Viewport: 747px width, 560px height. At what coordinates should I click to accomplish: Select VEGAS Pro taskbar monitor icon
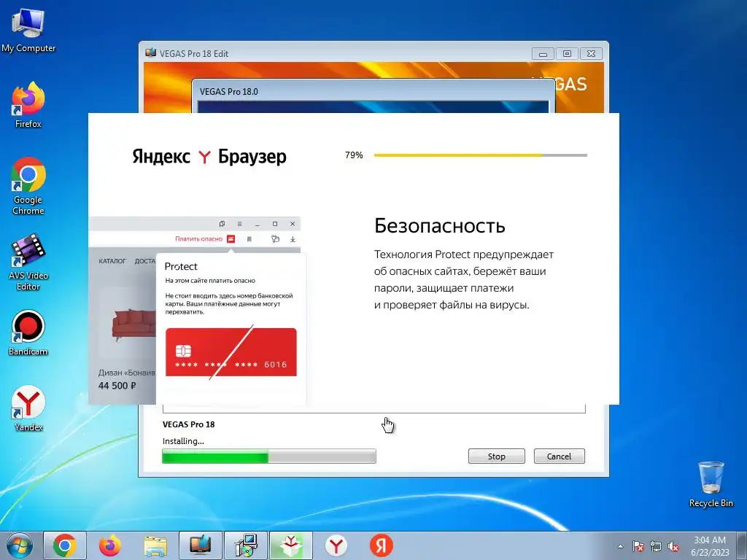pyautogui.click(x=201, y=545)
